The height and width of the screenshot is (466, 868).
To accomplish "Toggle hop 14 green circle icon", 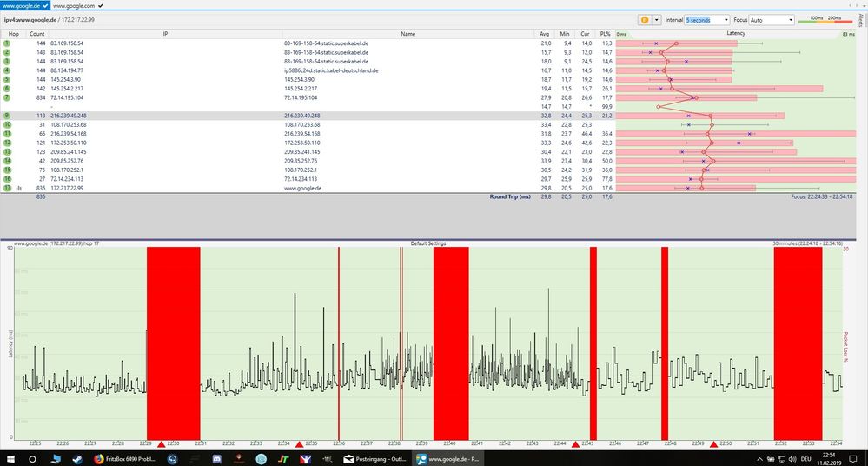I will (7, 161).
